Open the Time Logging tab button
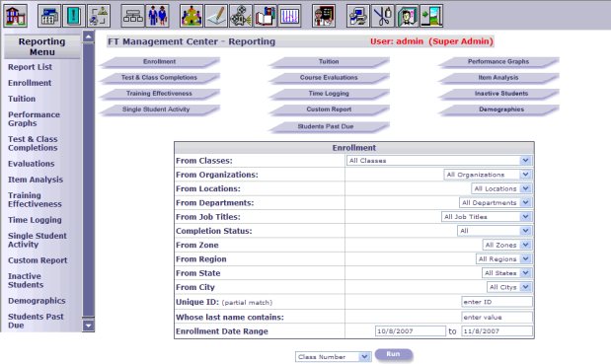Screen dimensions: 611x364 coord(329,94)
